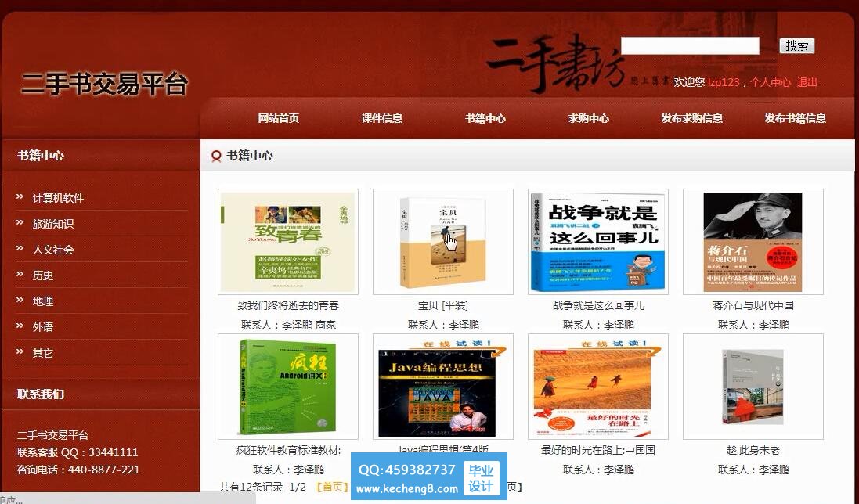Click the double-arrow bullet beside 其它
The image size is (859, 504).
tap(20, 351)
